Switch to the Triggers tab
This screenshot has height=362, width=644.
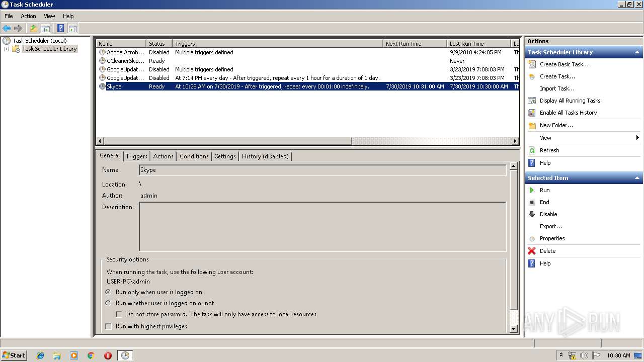[x=136, y=156]
